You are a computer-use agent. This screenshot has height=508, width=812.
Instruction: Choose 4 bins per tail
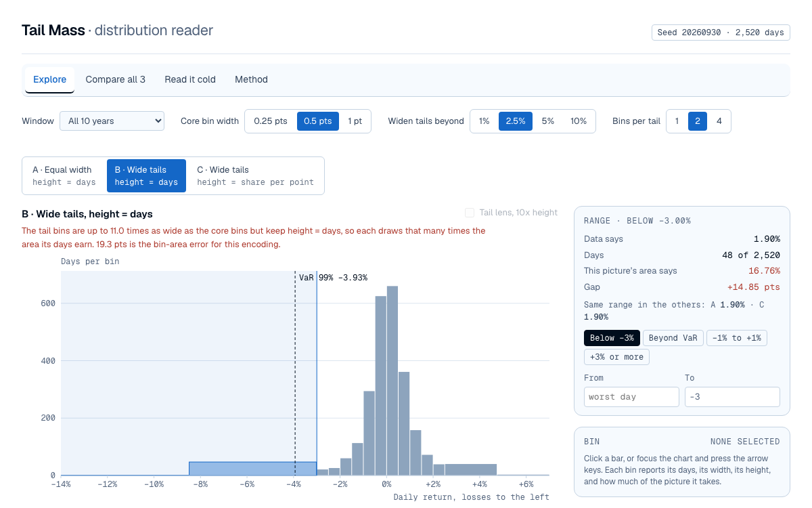(x=719, y=121)
